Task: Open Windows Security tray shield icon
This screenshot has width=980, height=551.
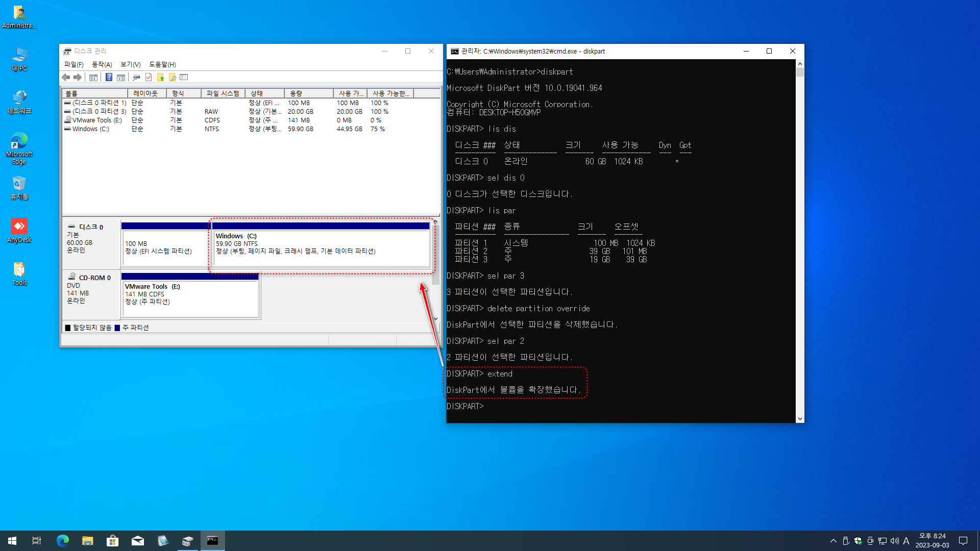Action: pyautogui.click(x=858, y=541)
